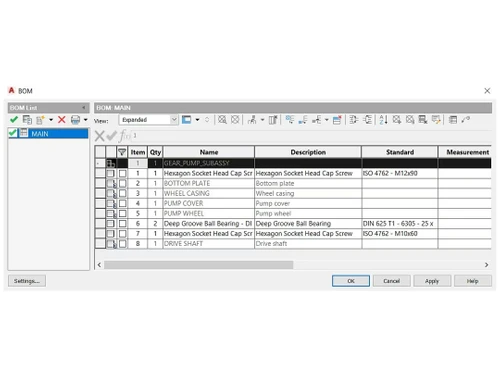Image resolution: width=500 pixels, height=375 pixels.
Task: Open the Help button
Action: [473, 281]
